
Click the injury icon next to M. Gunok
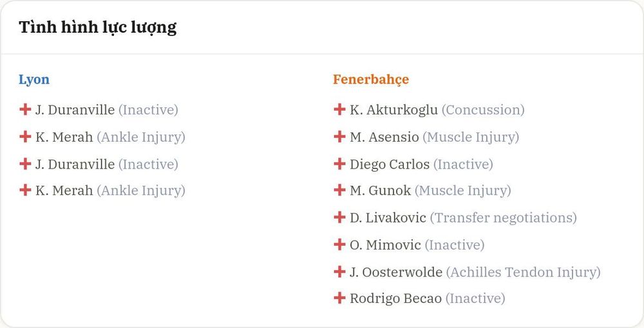point(339,190)
